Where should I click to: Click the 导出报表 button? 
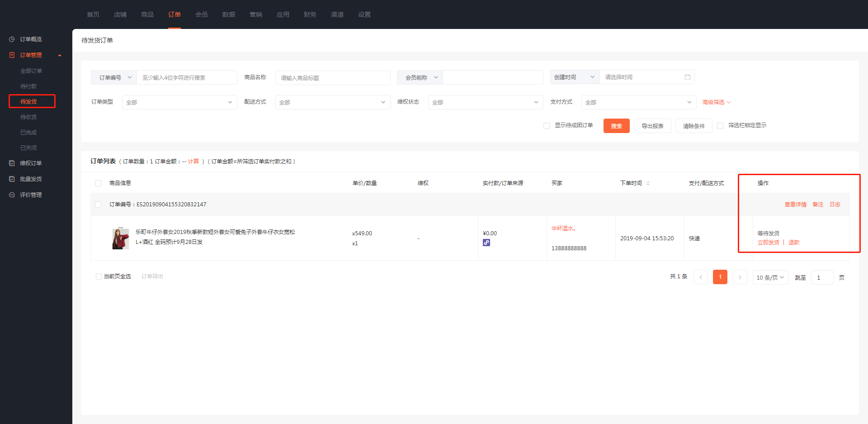point(653,126)
